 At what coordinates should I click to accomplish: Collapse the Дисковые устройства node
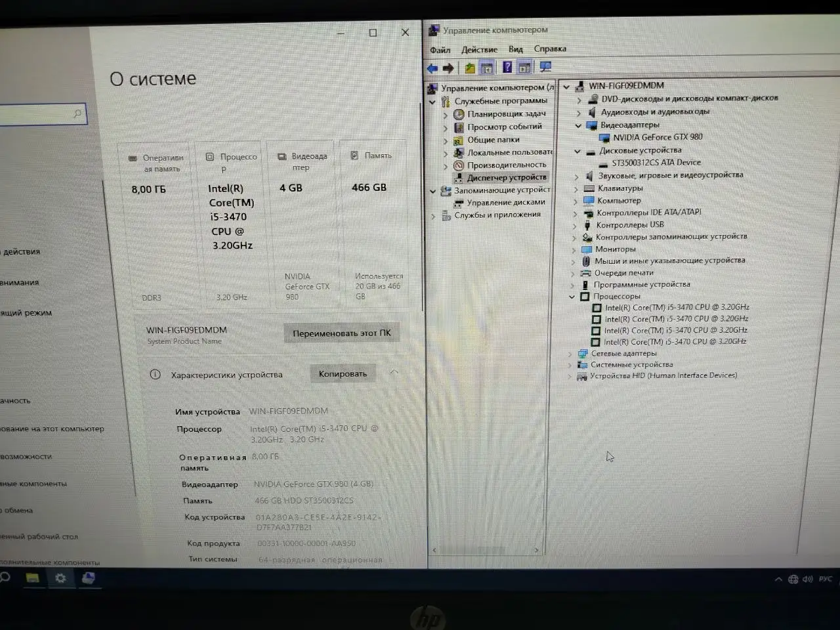coord(577,151)
